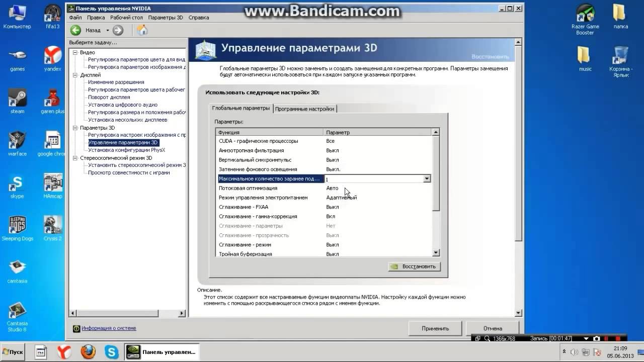This screenshot has height=362, width=644.
Task: Open camtasia desktop shortcut
Action: click(17, 271)
